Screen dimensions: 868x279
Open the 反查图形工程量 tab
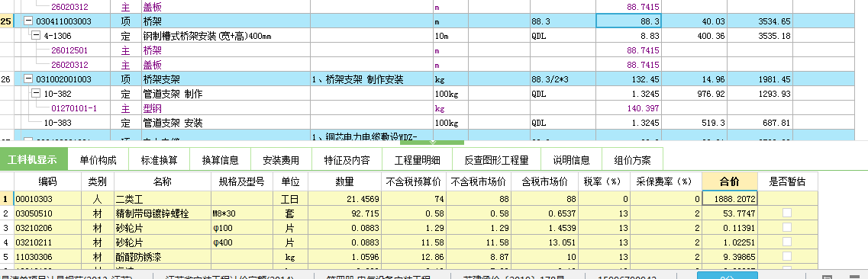(496, 160)
